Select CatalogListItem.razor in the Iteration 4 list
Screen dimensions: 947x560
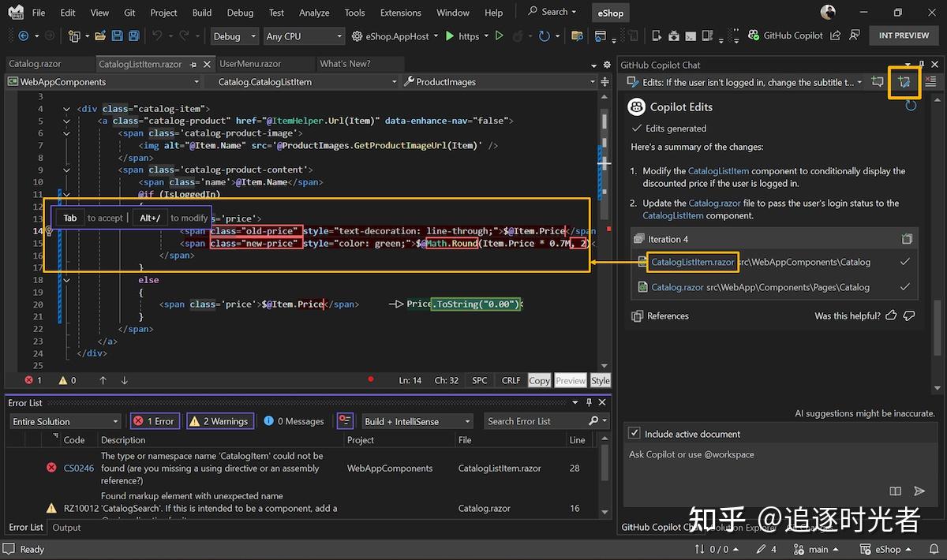click(x=692, y=262)
